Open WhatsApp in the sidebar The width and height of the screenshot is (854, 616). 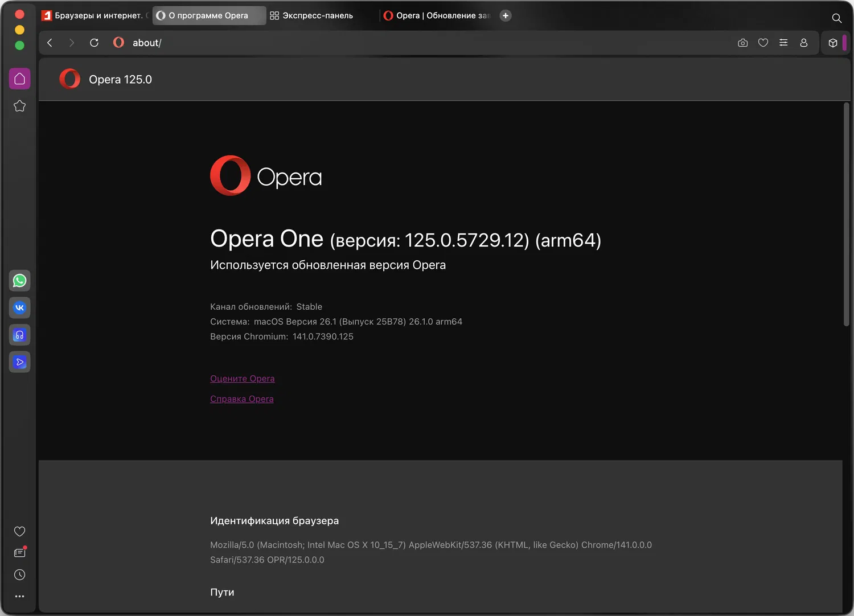(19, 281)
